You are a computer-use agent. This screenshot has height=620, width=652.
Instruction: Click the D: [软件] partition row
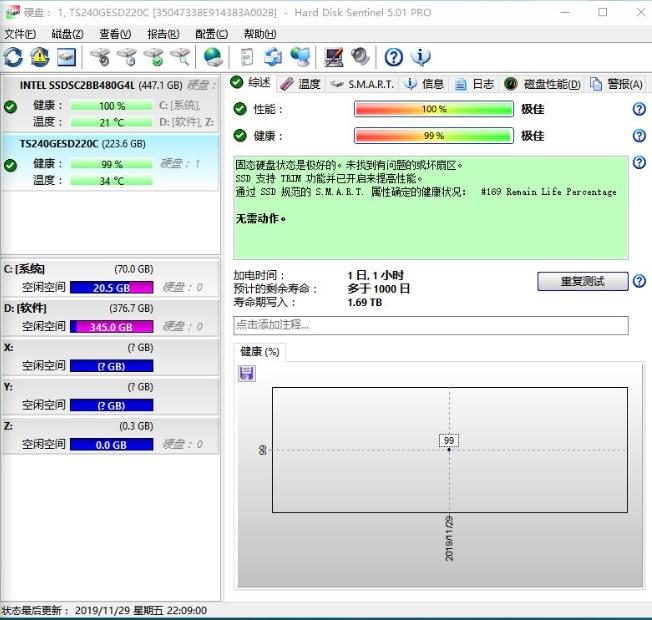click(x=110, y=317)
